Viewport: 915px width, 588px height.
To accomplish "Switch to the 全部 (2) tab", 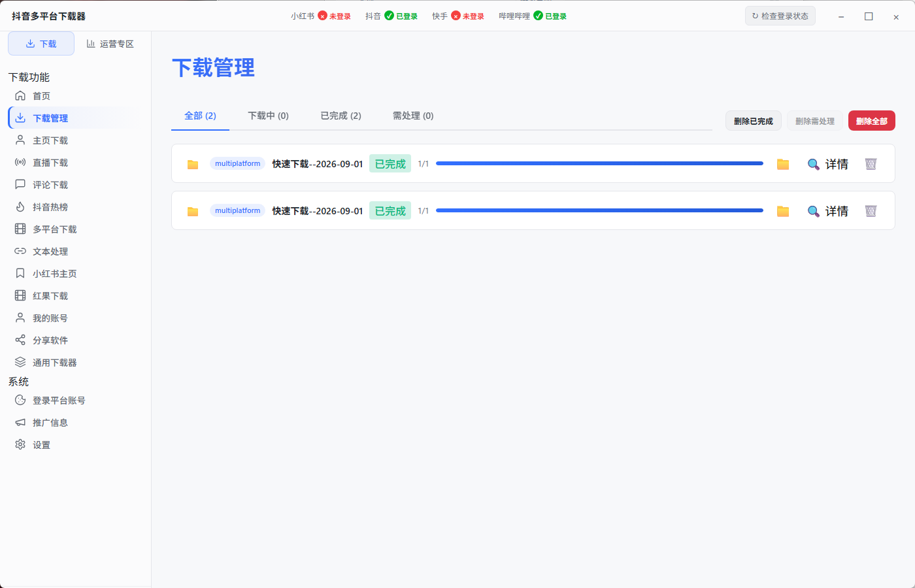I will pos(200,116).
